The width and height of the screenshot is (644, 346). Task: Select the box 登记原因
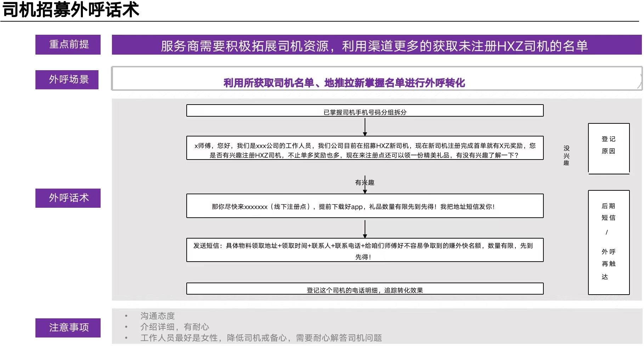(x=609, y=148)
